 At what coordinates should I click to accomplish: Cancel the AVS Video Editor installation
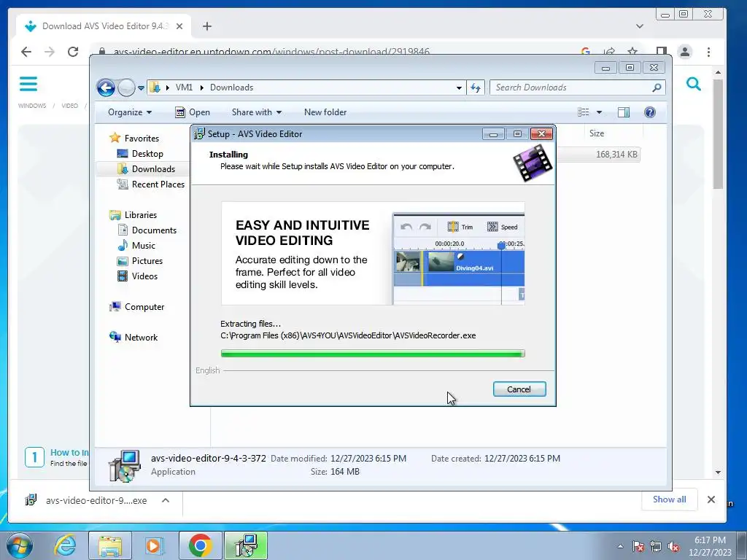point(519,389)
